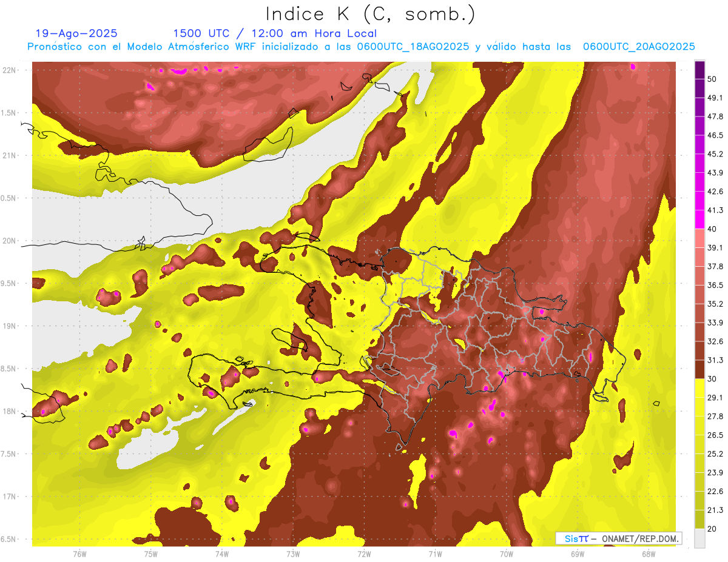728x562 pixels.
Task: Select the magenta swatch between 40 and 41.3
Action: click(x=699, y=219)
